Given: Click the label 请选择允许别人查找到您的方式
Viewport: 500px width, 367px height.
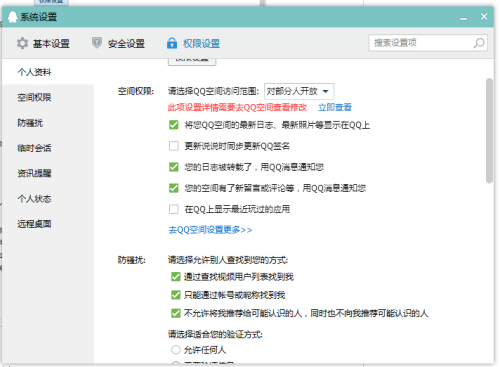Looking at the screenshot, I should 228,260.
